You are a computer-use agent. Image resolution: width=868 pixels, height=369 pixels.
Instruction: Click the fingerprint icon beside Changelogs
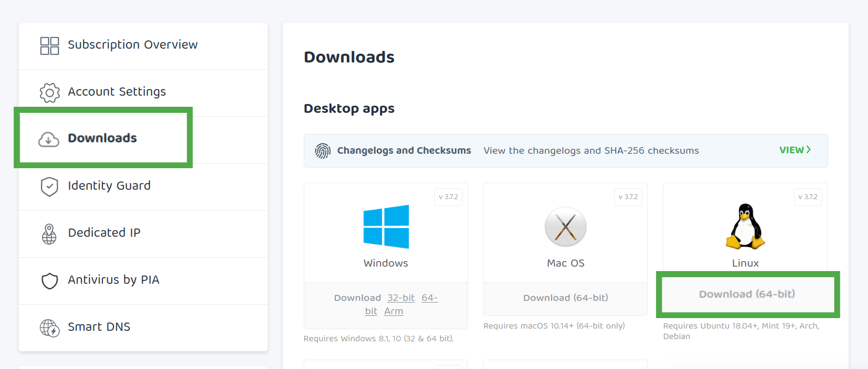coord(323,150)
